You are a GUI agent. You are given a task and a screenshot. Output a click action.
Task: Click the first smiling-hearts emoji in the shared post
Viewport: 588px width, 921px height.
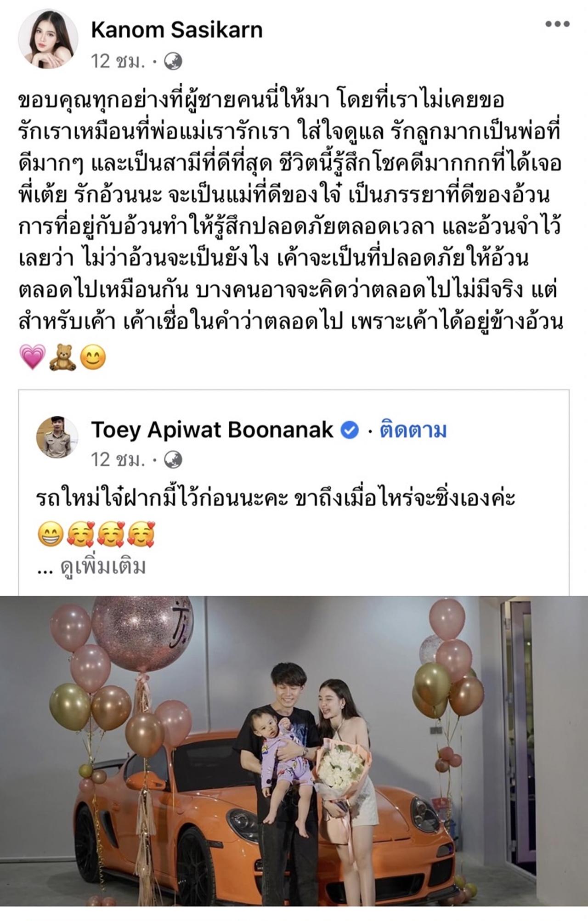pyautogui.click(x=80, y=533)
